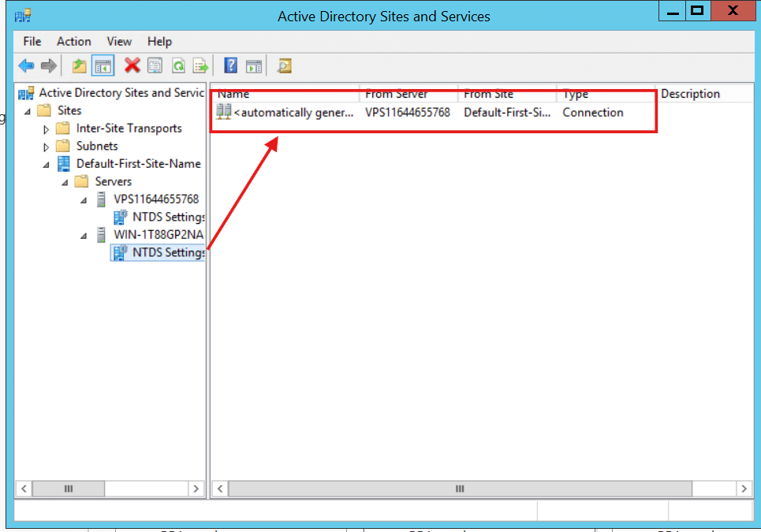Image resolution: width=761 pixels, height=532 pixels.
Task: Click the root Active Directory Sites icon
Action: pyautogui.click(x=26, y=93)
